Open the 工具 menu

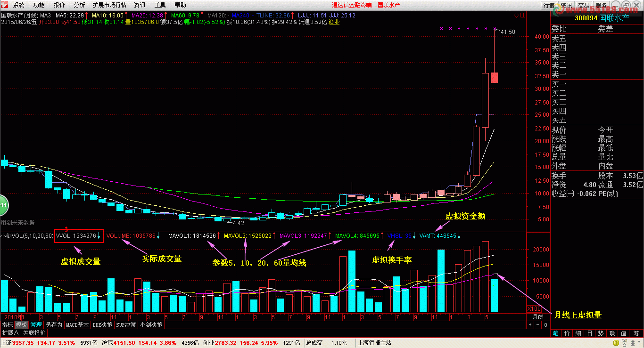[x=160, y=5]
